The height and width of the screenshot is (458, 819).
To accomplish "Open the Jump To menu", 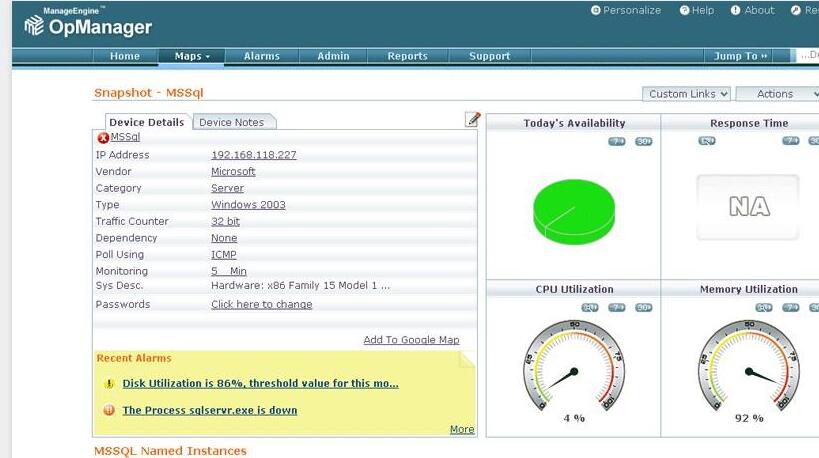I will (740, 56).
